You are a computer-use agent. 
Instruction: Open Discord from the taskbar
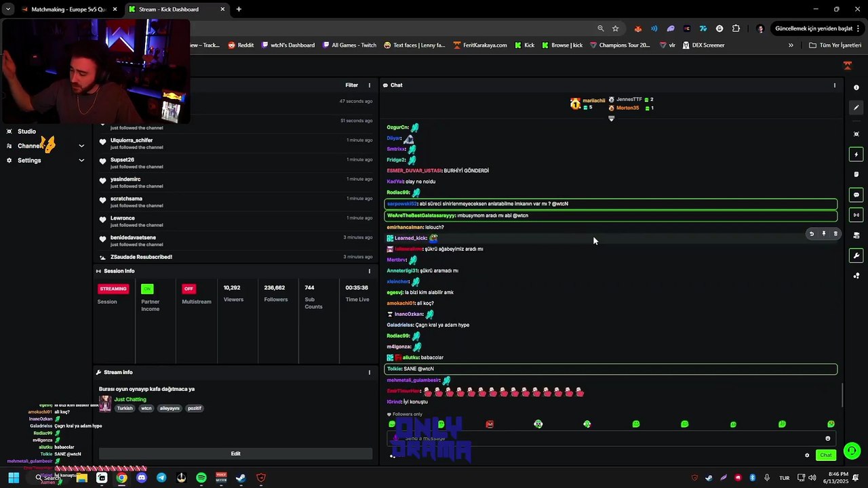tap(141, 478)
